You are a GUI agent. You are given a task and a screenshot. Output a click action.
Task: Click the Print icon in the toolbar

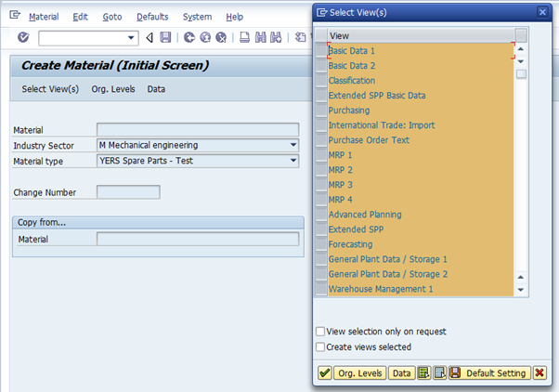(245, 38)
